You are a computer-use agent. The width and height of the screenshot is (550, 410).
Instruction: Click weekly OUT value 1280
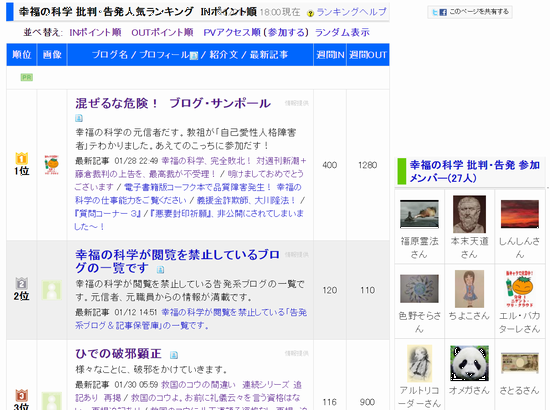click(x=368, y=165)
